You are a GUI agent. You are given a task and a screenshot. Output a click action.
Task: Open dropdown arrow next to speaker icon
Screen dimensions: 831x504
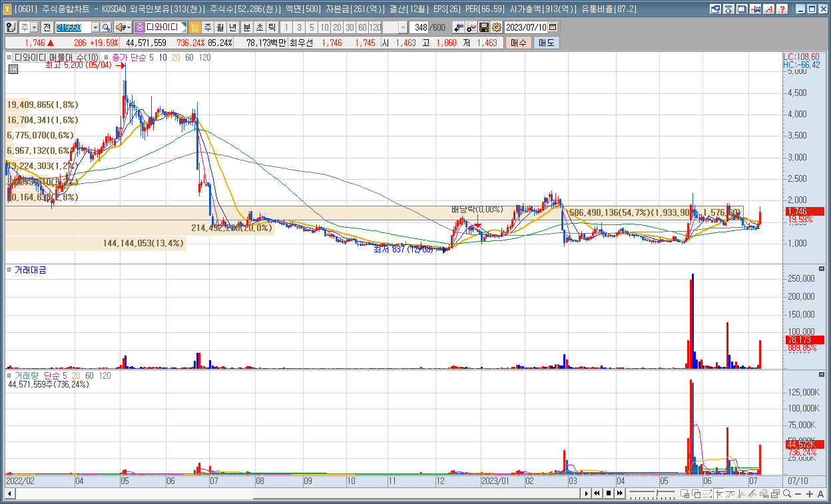coord(129,27)
